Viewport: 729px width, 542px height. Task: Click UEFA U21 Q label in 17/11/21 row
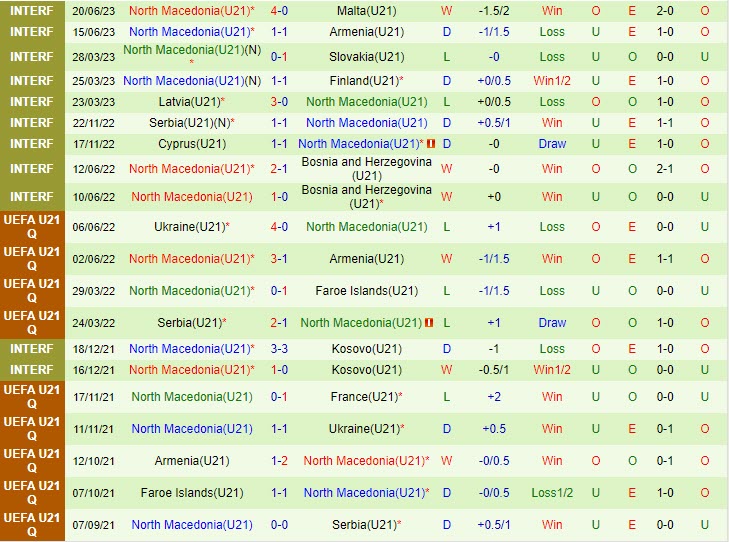[32, 397]
